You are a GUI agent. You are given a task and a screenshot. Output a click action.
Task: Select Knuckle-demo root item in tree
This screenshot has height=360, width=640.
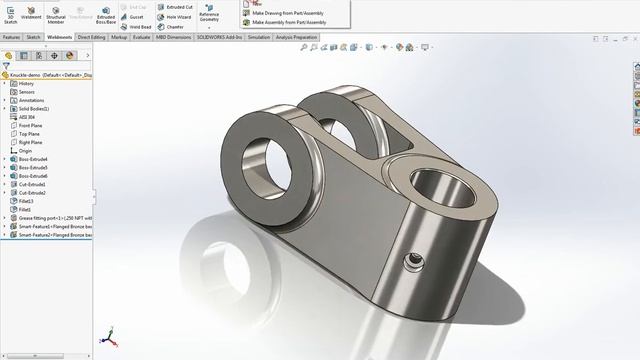click(x=47, y=75)
